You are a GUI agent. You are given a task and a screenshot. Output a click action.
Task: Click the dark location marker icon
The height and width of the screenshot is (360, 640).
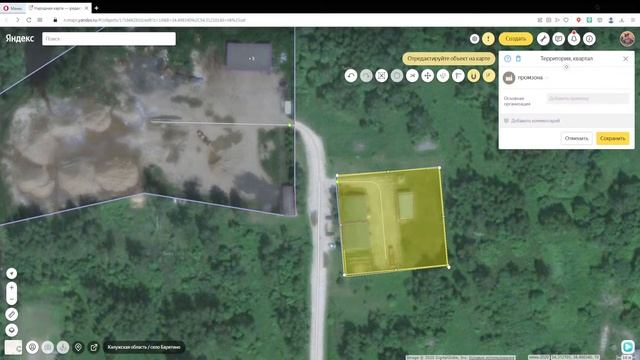[x=78, y=347]
